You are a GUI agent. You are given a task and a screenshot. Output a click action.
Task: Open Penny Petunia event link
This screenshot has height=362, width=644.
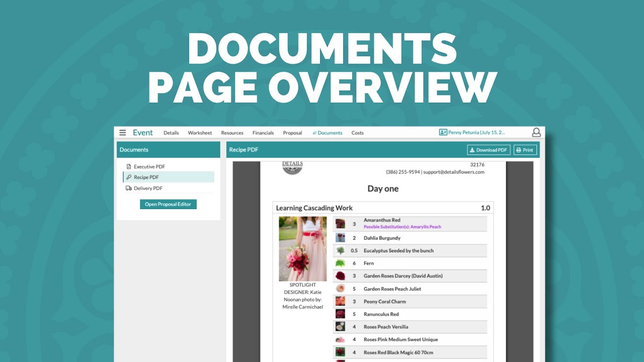click(x=476, y=132)
